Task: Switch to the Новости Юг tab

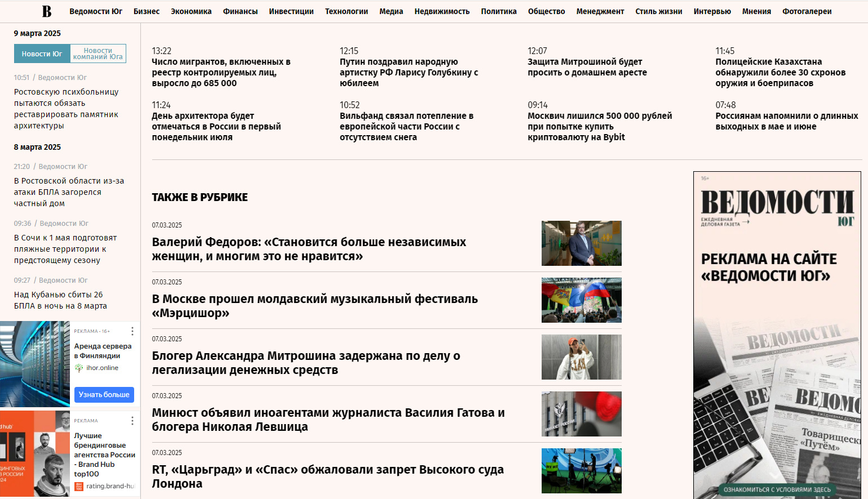Action: pyautogui.click(x=42, y=54)
